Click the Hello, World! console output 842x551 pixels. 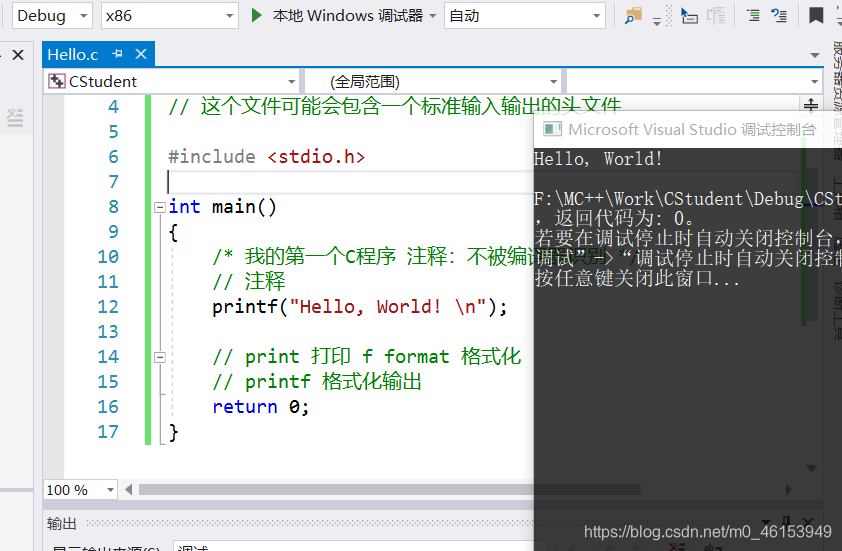click(598, 159)
